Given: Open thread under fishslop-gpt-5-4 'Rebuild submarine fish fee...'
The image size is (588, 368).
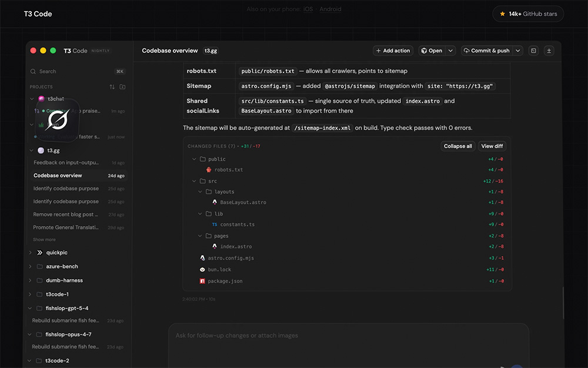Looking at the screenshot, I should [77, 321].
